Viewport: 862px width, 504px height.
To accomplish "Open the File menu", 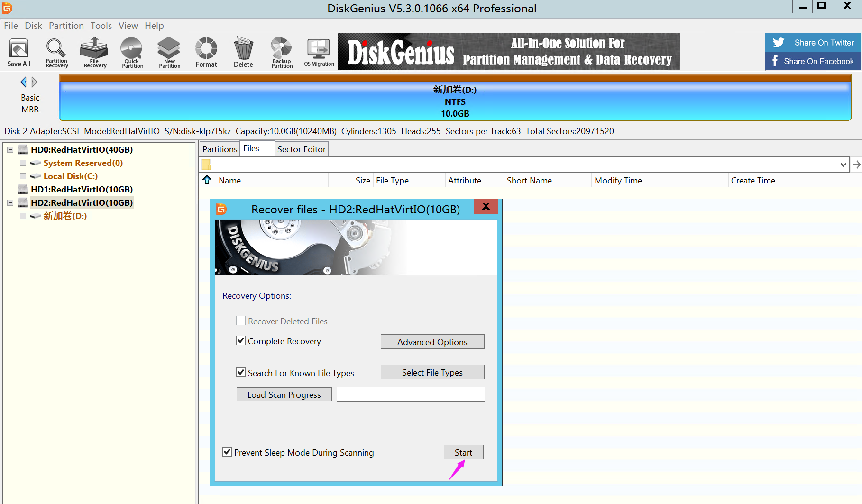I will tap(11, 26).
